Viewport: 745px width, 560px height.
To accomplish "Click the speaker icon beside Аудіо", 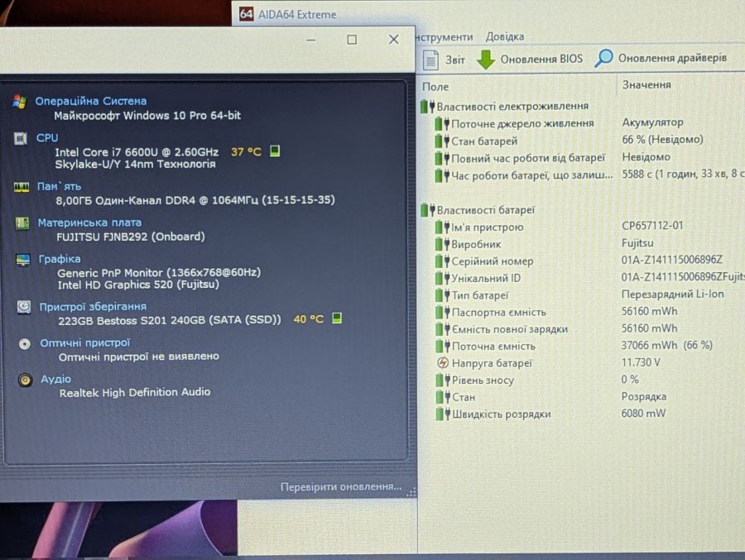I will [x=25, y=380].
